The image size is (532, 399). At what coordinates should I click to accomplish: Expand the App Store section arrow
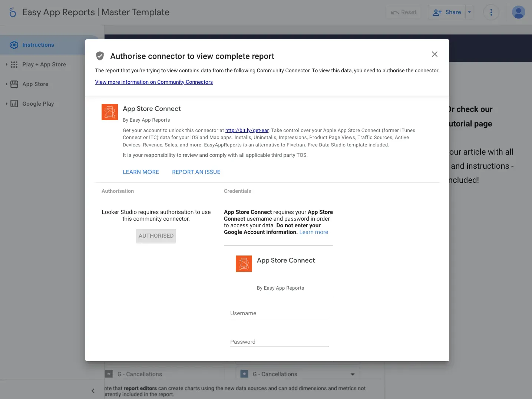pyautogui.click(x=7, y=84)
